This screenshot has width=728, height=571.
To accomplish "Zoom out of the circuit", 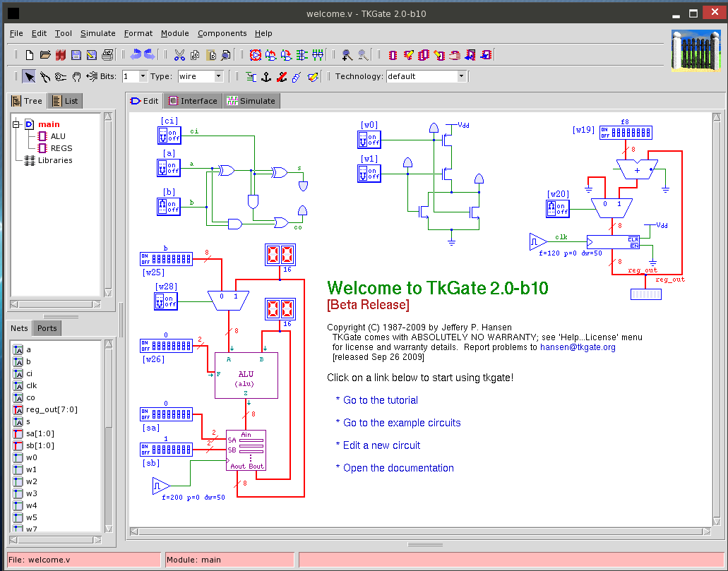I will click(x=363, y=55).
